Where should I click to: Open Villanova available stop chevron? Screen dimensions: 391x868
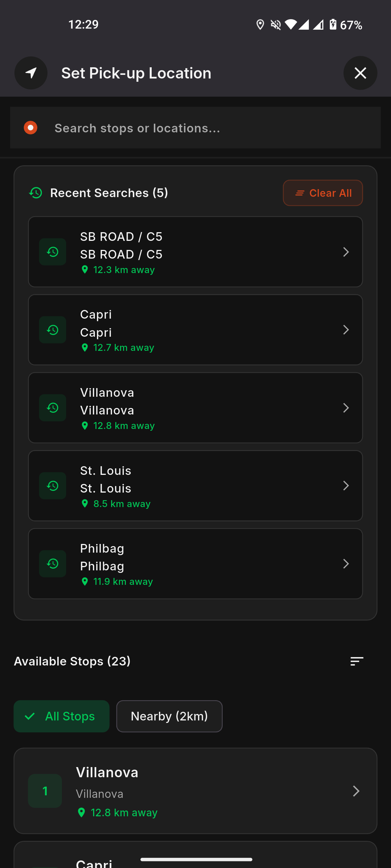click(x=356, y=791)
